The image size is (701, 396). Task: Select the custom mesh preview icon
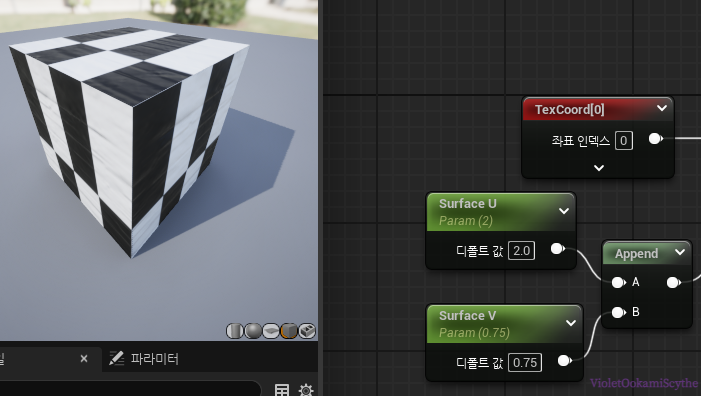tap(307, 331)
